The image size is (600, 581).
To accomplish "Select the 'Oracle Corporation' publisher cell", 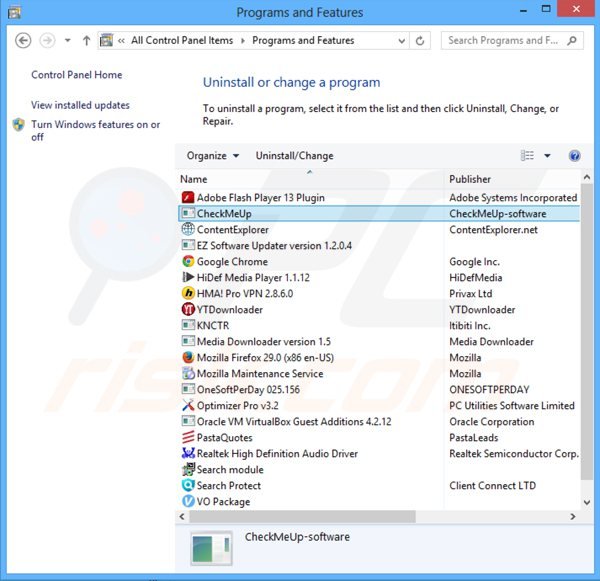I will (x=492, y=422).
